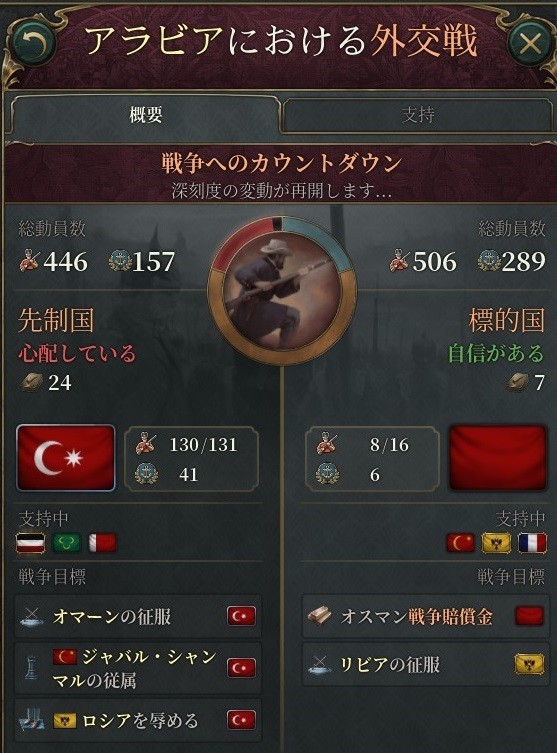
Task: Click the Russian eagle supporter flag
Action: pyautogui.click(x=496, y=543)
